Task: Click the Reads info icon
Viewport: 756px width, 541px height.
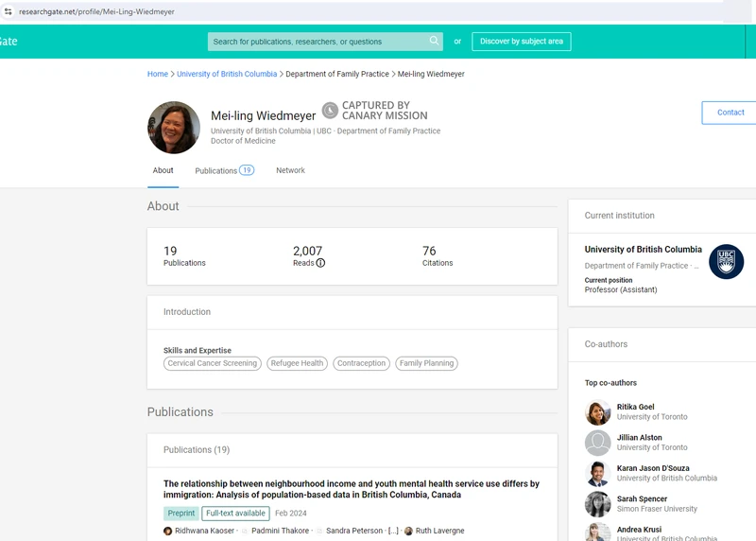Action: tap(320, 263)
